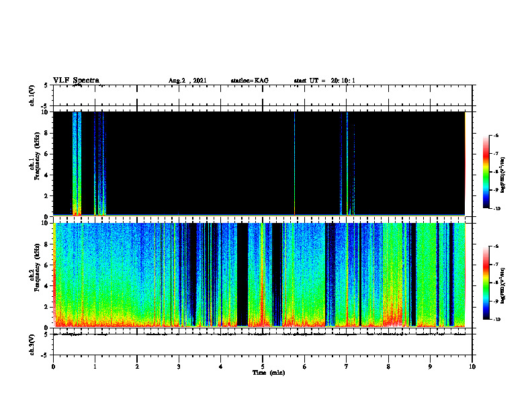Viewport: 532px width, 411px height.
Task: Click the time axis tick label '8'
Action: click(388, 367)
